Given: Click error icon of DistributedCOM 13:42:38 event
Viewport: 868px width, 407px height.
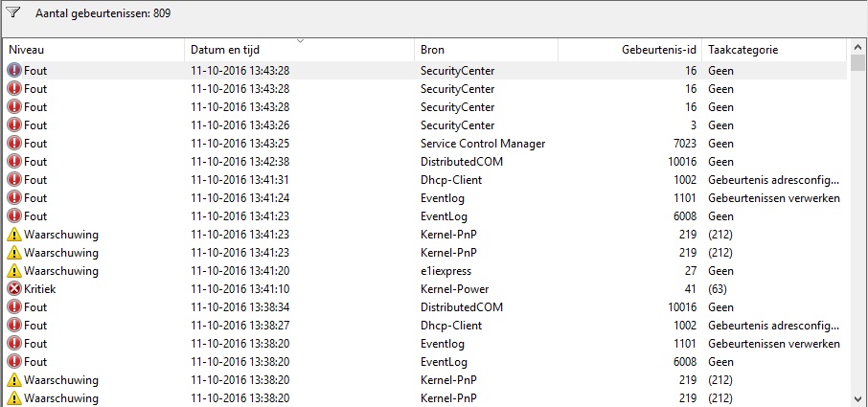Looking at the screenshot, I should [x=13, y=162].
